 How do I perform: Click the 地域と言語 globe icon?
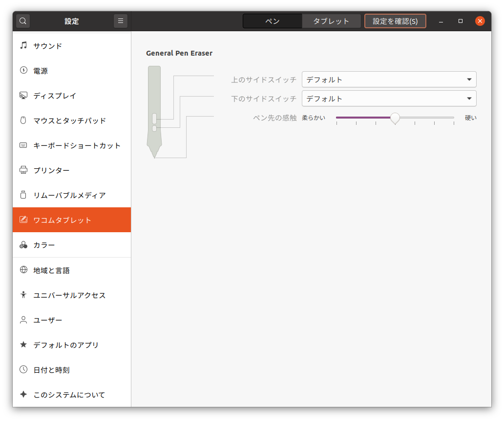(23, 270)
